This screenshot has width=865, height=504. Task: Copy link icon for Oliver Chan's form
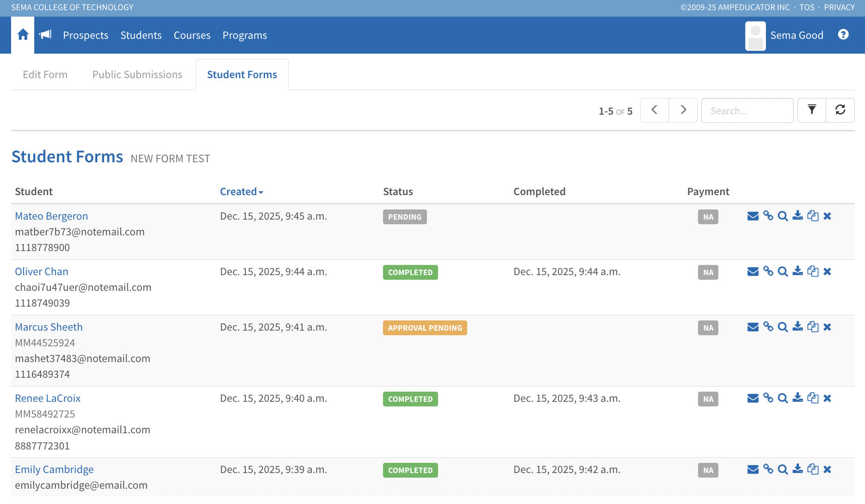(768, 271)
